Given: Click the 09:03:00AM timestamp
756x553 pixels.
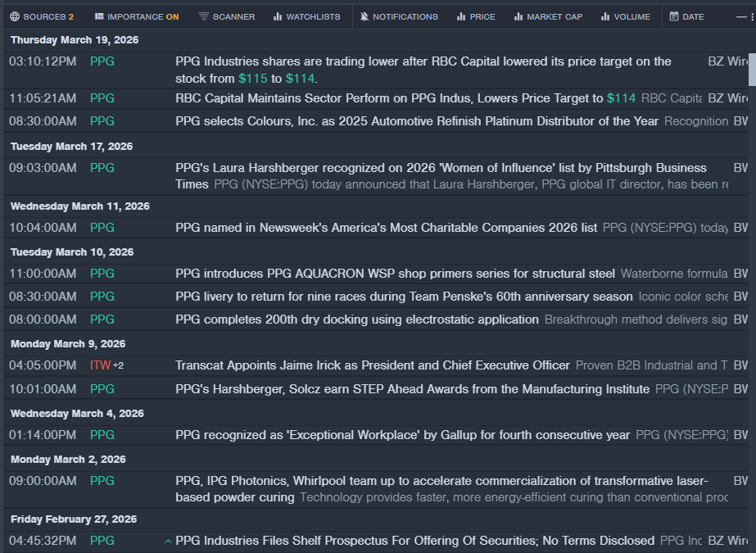Looking at the screenshot, I should [x=43, y=168].
